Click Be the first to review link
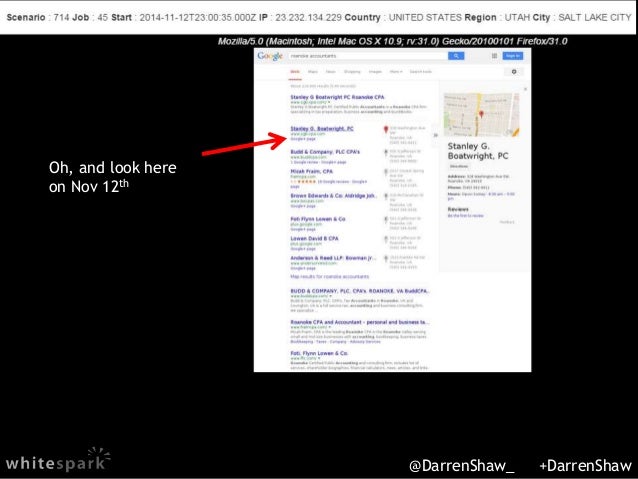This screenshot has width=638, height=479. tap(465, 216)
